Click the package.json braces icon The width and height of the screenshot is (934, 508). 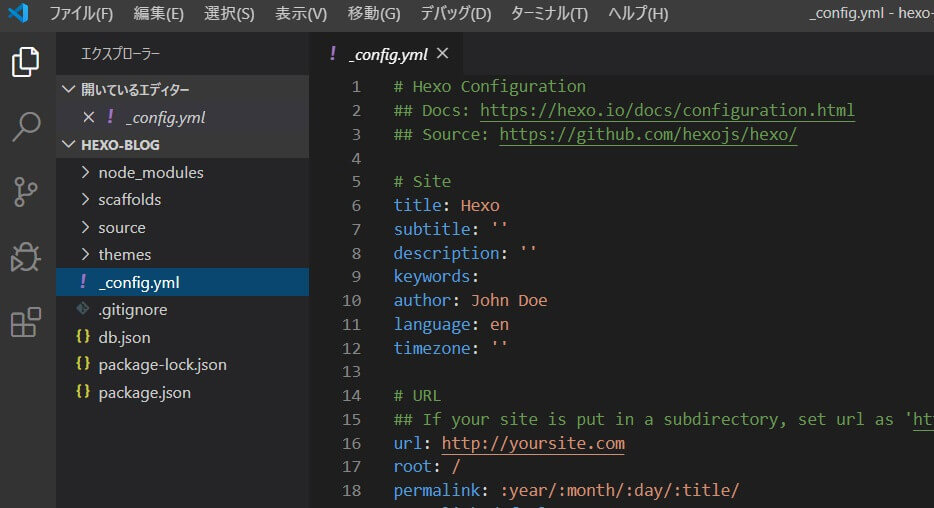[83, 392]
